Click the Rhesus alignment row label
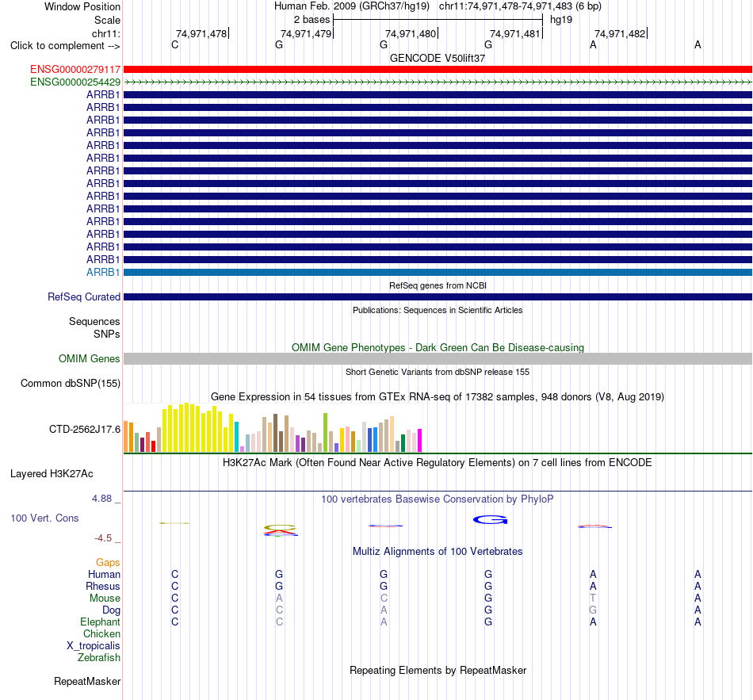This screenshot has width=753, height=700. [103, 587]
